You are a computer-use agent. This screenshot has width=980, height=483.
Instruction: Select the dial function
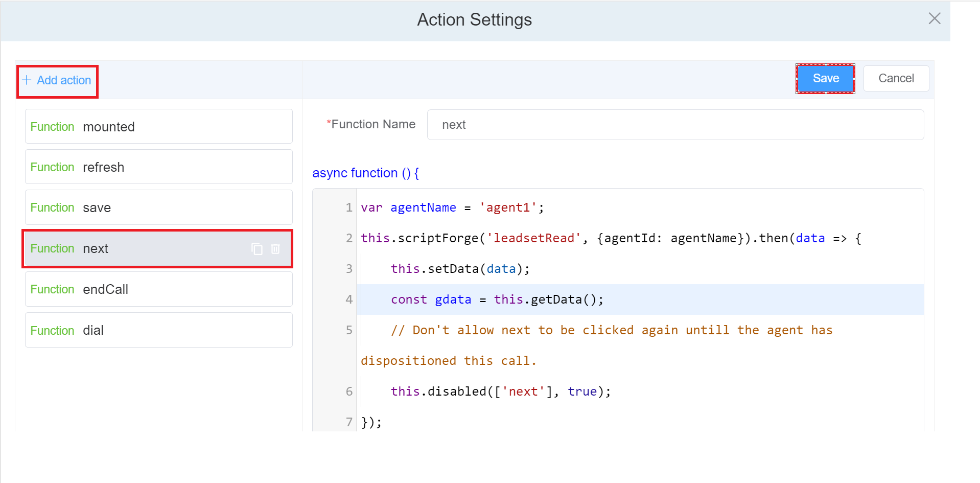pyautogui.click(x=158, y=330)
